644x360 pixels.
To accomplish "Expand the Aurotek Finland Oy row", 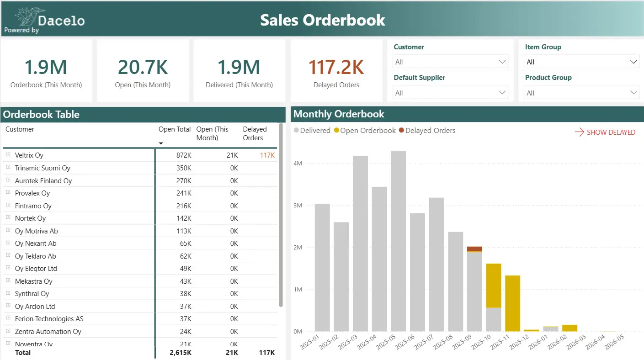I will tap(8, 180).
